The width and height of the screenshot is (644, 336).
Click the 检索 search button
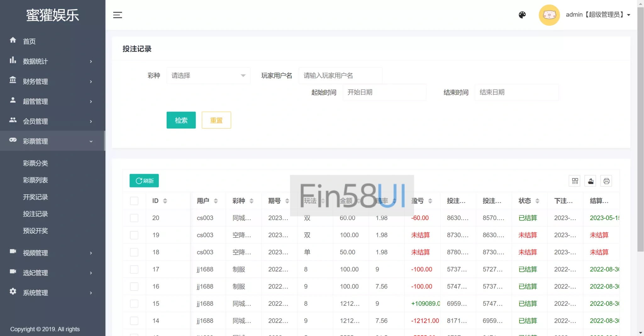pos(181,120)
